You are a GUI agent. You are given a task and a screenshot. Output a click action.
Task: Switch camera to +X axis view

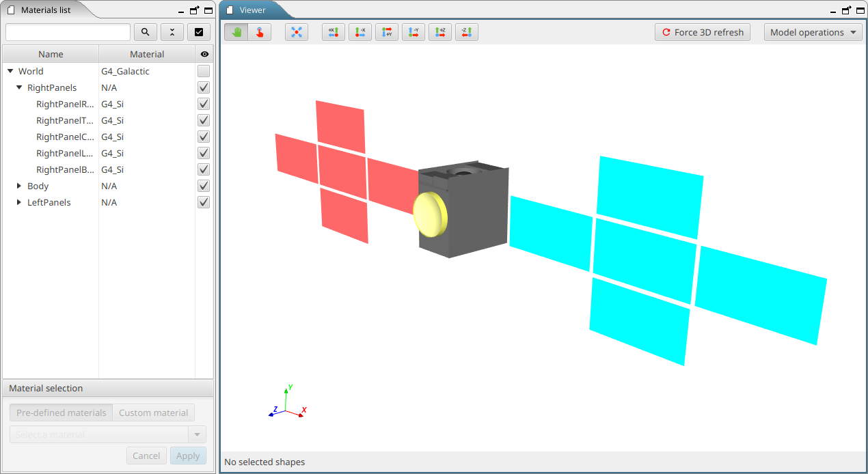point(334,31)
